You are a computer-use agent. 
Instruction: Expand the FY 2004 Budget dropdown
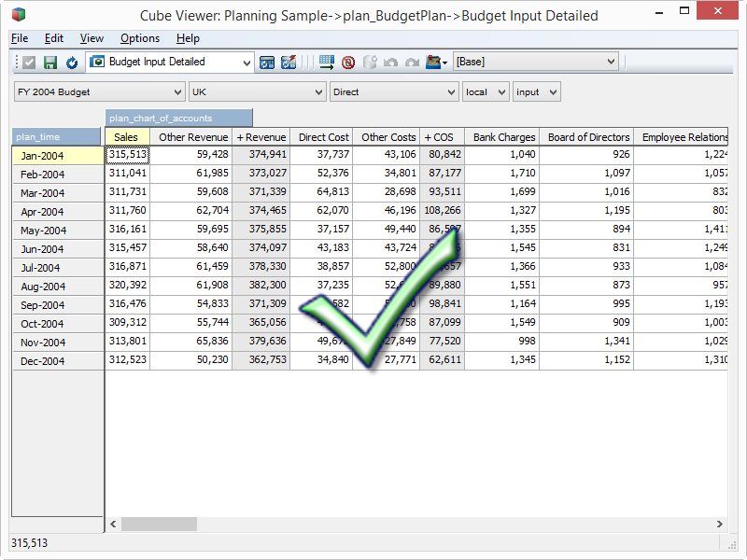[178, 92]
